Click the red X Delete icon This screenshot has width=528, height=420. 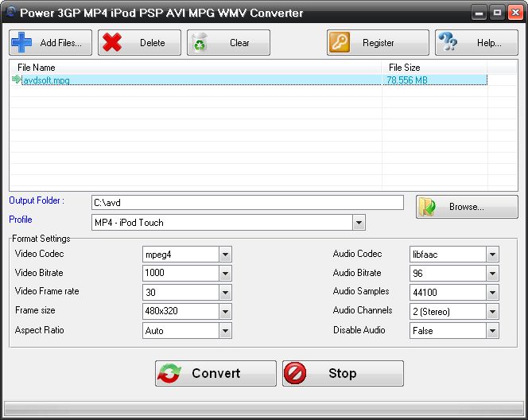112,42
